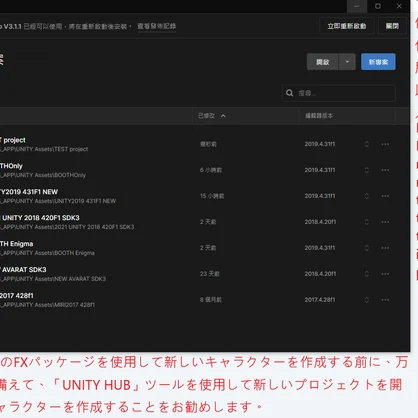
Task: Click the 6 小時前 modified time
Action: (x=211, y=170)
